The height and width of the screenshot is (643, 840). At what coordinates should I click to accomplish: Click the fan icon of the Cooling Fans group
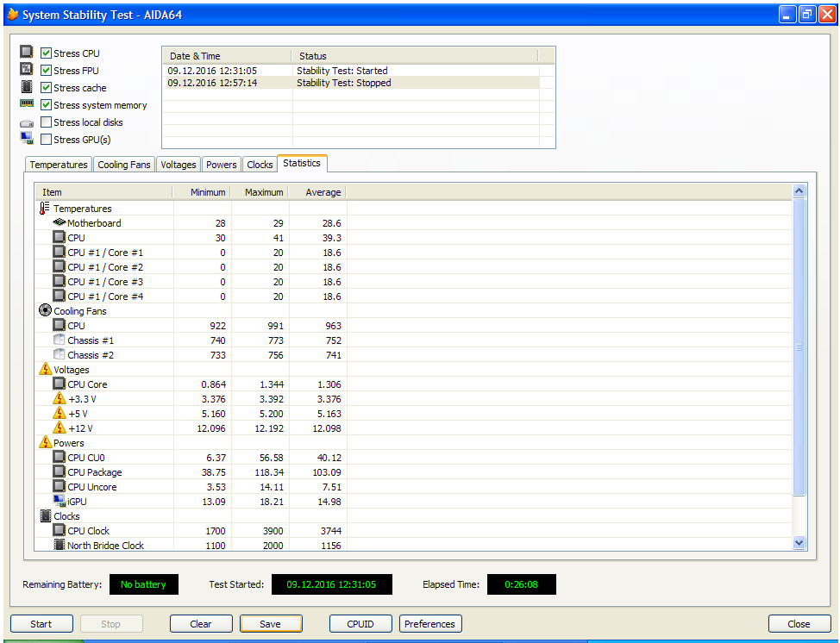(45, 310)
